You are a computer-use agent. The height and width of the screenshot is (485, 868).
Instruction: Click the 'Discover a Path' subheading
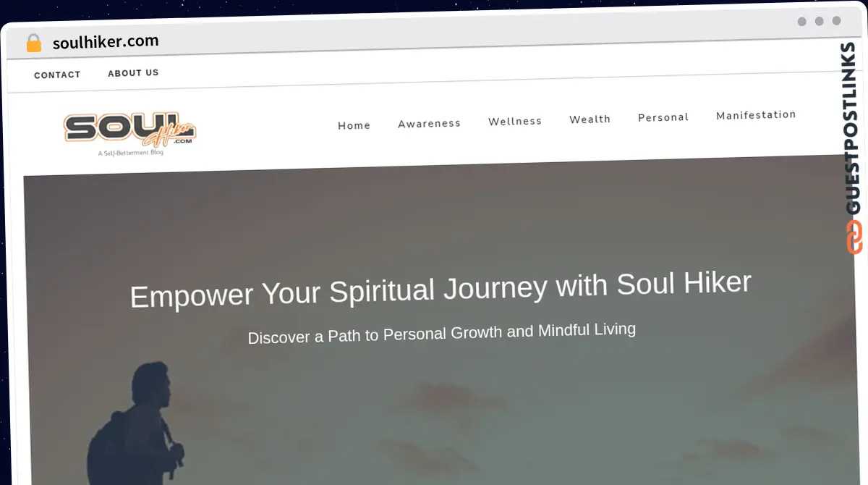[441, 333]
